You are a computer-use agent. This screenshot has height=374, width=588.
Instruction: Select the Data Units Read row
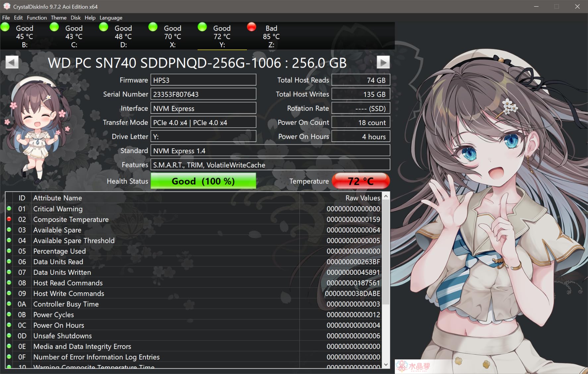(194, 262)
